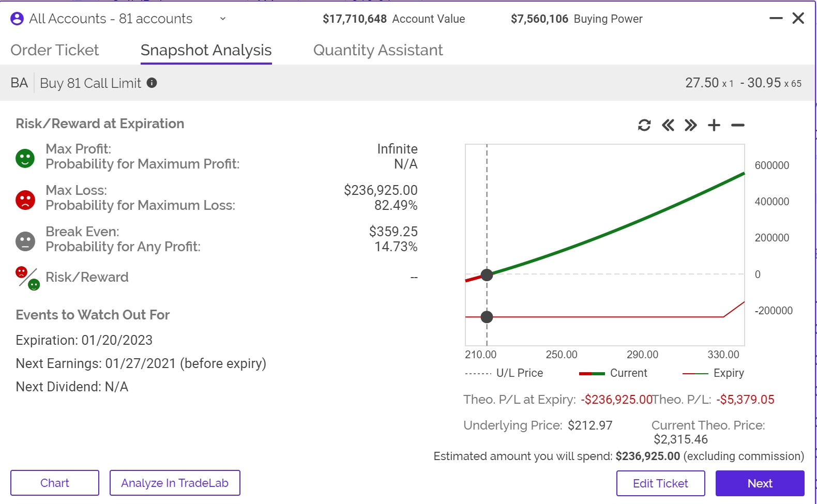
Task: Click the green Max Profit smiley icon
Action: click(x=25, y=158)
